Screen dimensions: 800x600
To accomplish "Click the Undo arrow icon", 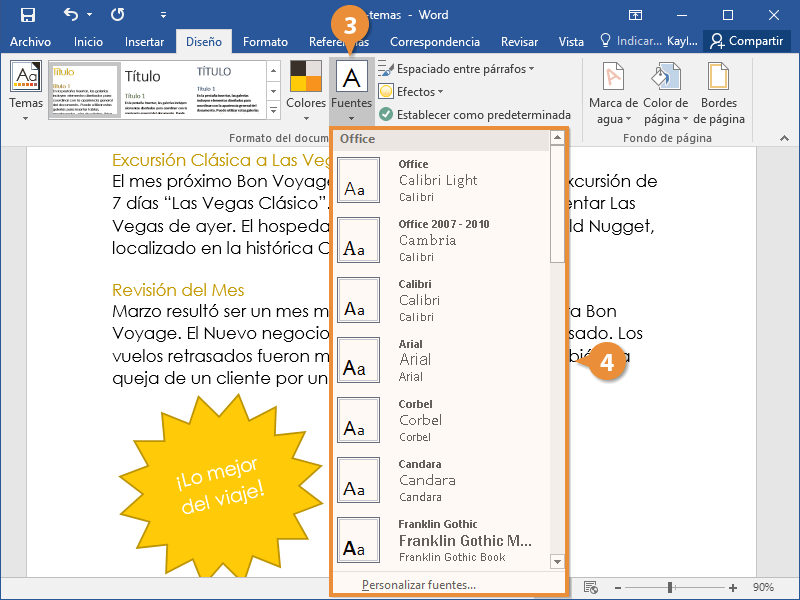I will pyautogui.click(x=71, y=14).
